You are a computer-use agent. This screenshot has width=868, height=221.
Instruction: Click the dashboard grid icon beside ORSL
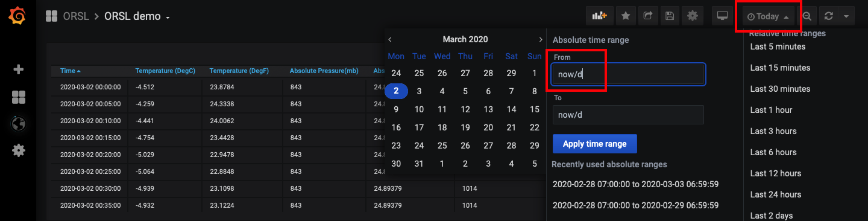[x=52, y=16]
